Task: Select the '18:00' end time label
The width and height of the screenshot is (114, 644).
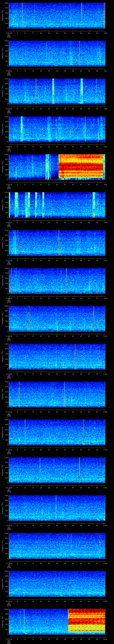Action: pos(105,639)
